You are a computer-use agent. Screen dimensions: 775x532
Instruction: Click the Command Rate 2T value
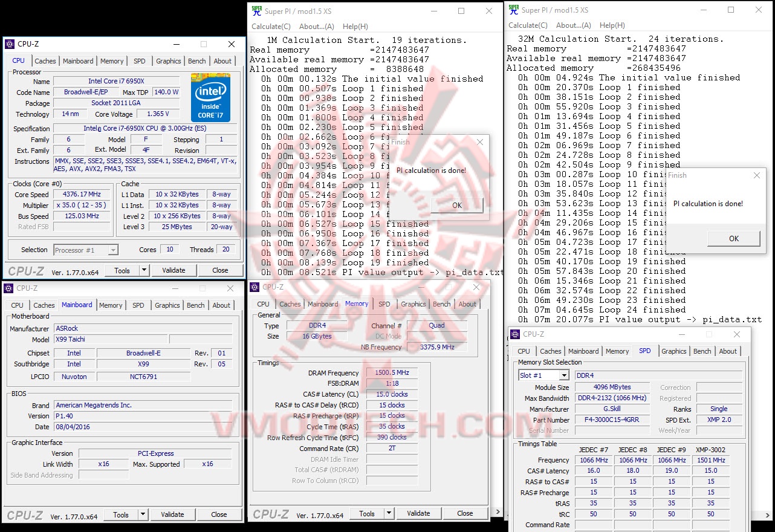pos(391,449)
